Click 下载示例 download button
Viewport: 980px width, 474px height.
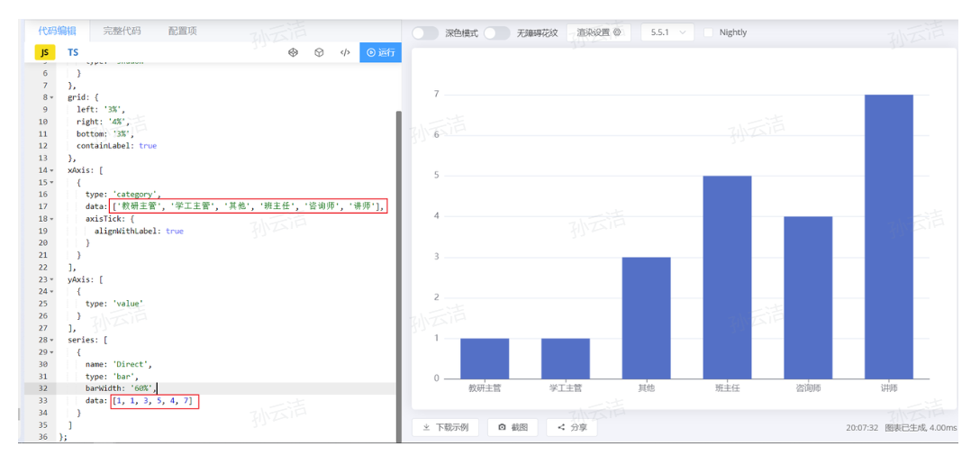click(x=446, y=427)
